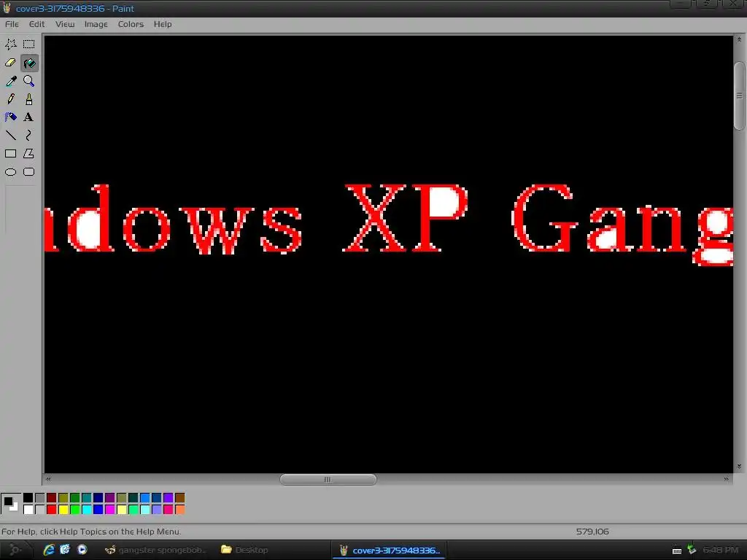Click the keyboard icon in system tray
The width and height of the screenshot is (747, 560).
(x=677, y=551)
